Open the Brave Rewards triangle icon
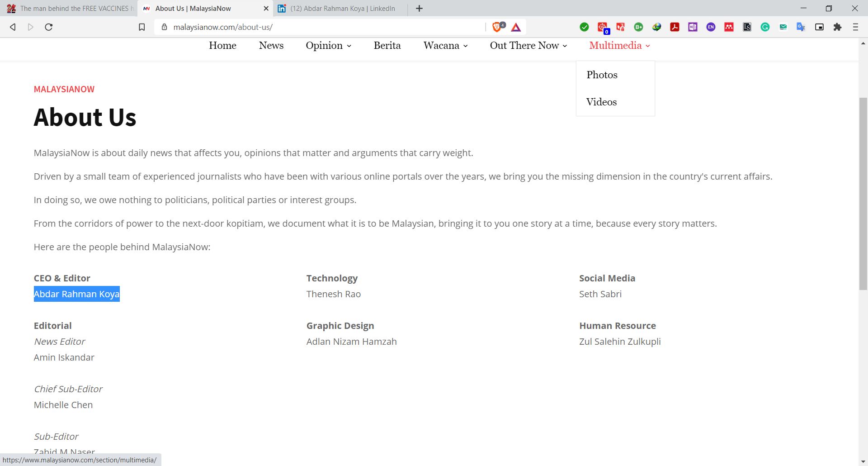Viewport: 868px width, 466px height. pos(516,28)
